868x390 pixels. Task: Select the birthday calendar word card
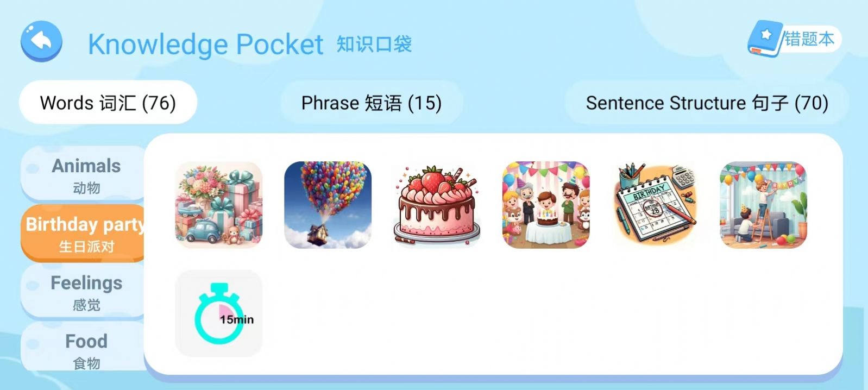tap(655, 205)
